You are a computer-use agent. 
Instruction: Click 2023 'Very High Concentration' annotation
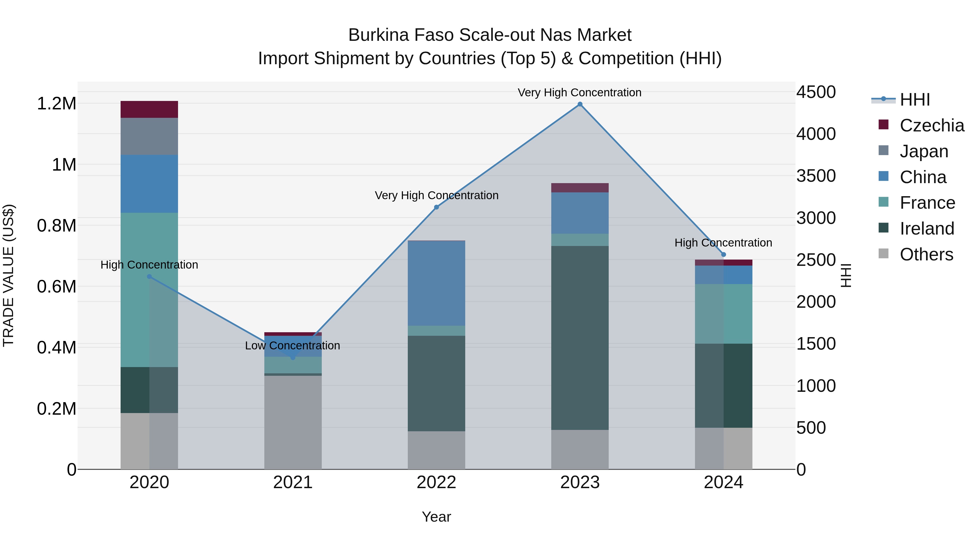[580, 93]
